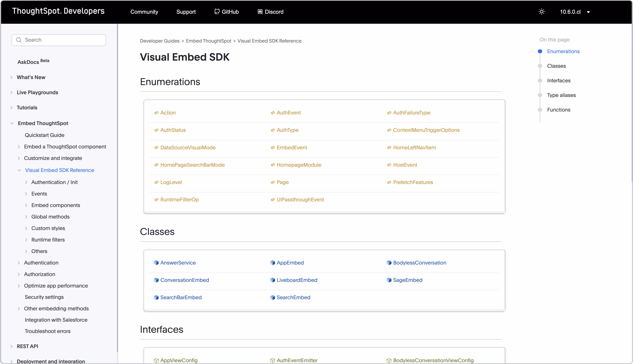This screenshot has height=364, width=633.
Task: Click the enum icon beside Page
Action: coord(273,182)
